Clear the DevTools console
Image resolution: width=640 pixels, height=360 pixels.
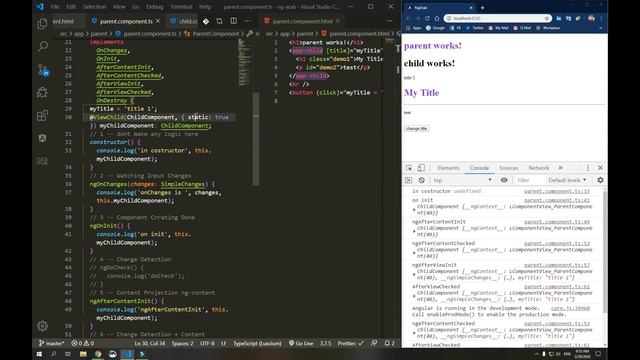[x=422, y=180]
